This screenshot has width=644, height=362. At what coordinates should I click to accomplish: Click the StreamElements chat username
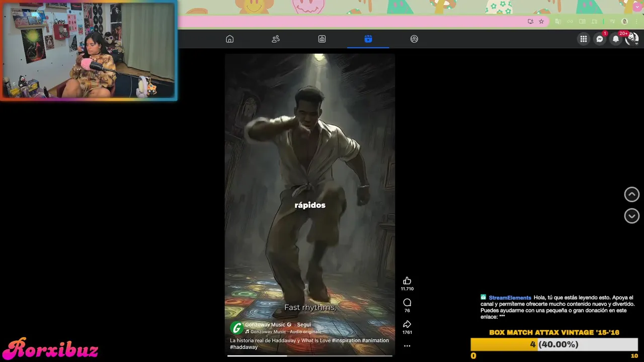[510, 298]
